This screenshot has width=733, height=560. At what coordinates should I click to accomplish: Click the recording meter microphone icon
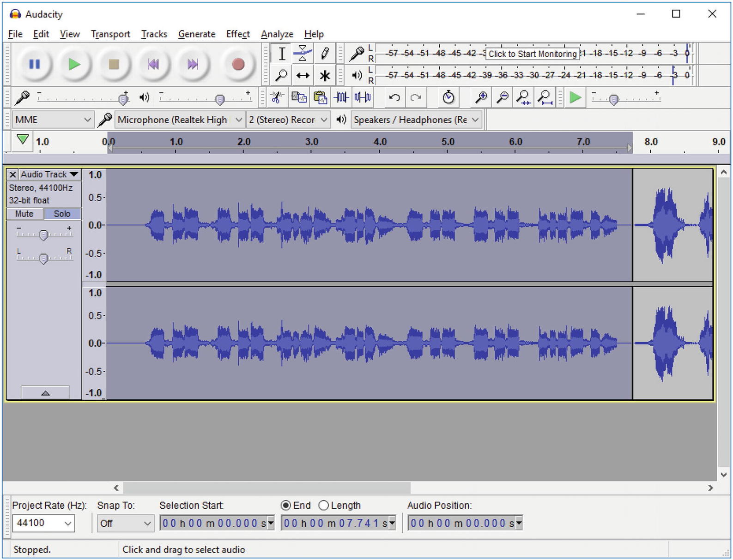tap(356, 54)
